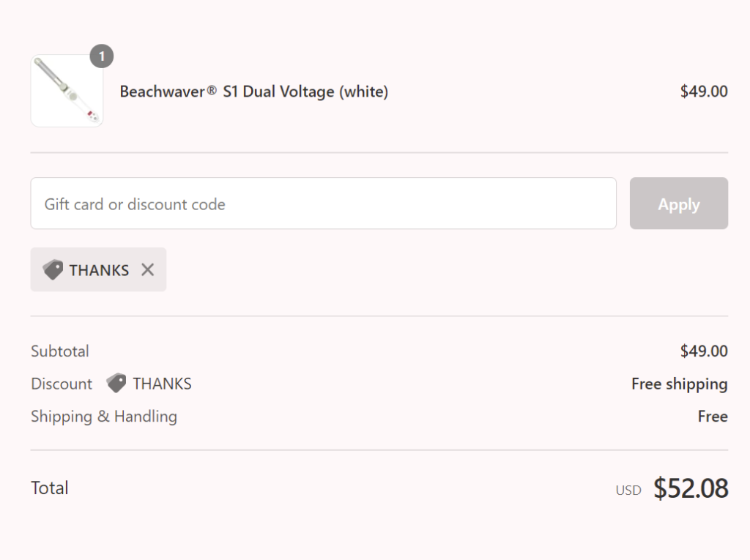Click the tag icon in the THANKS chip

click(x=53, y=269)
